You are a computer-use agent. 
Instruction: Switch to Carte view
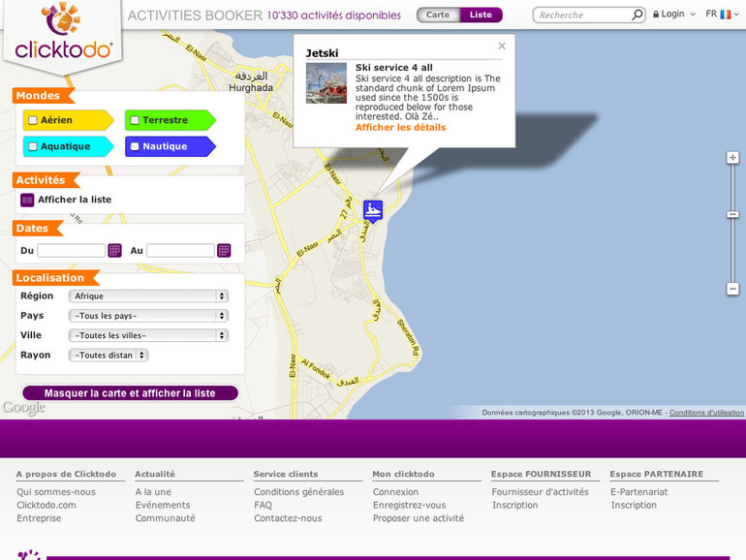[x=438, y=15]
